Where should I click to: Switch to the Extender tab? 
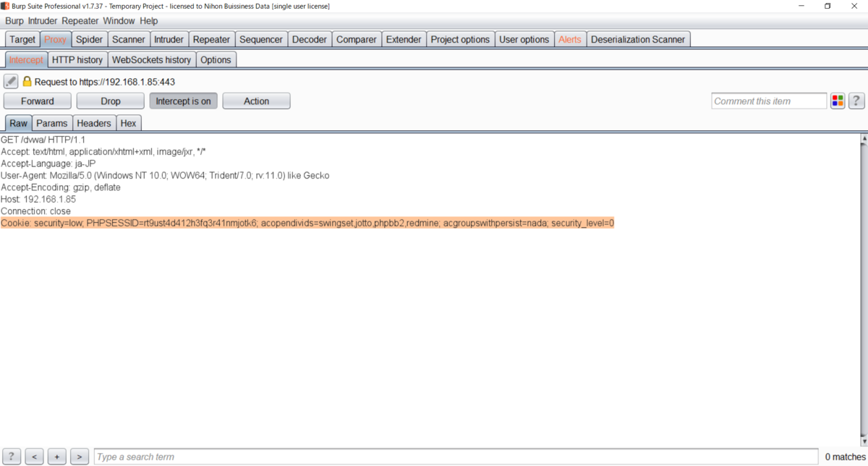[404, 39]
